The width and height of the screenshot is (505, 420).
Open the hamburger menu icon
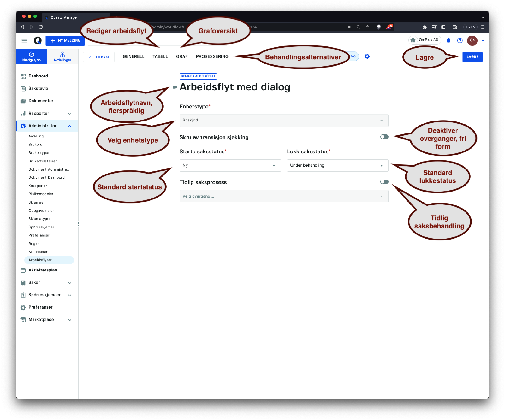coord(24,41)
